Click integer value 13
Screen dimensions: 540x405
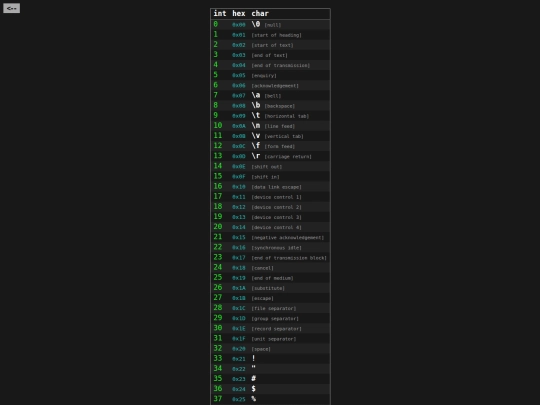tap(218, 156)
